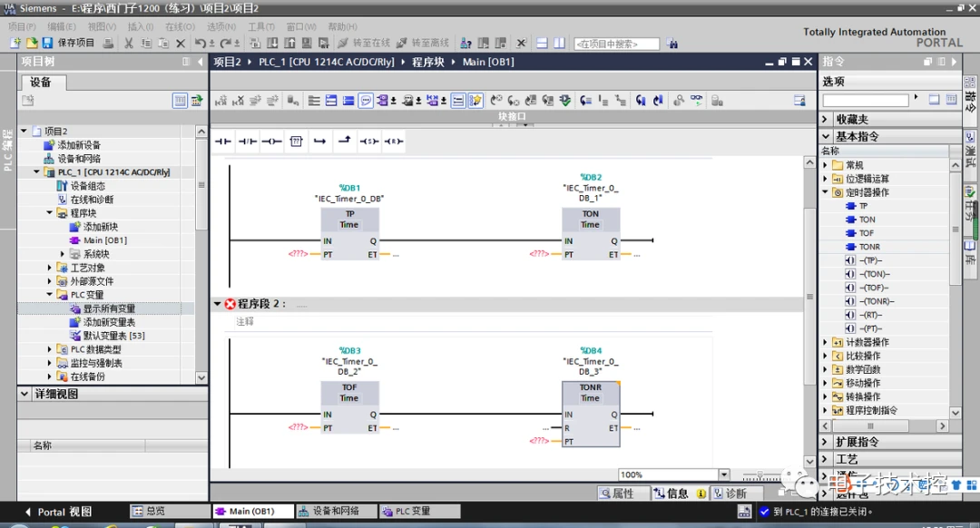Click the delete X icon in main toolbar
The image size is (980, 528).
click(x=180, y=43)
